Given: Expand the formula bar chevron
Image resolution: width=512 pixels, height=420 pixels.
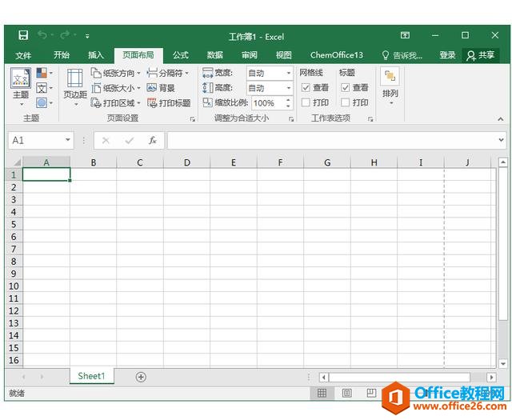Looking at the screenshot, I should pos(502,140).
